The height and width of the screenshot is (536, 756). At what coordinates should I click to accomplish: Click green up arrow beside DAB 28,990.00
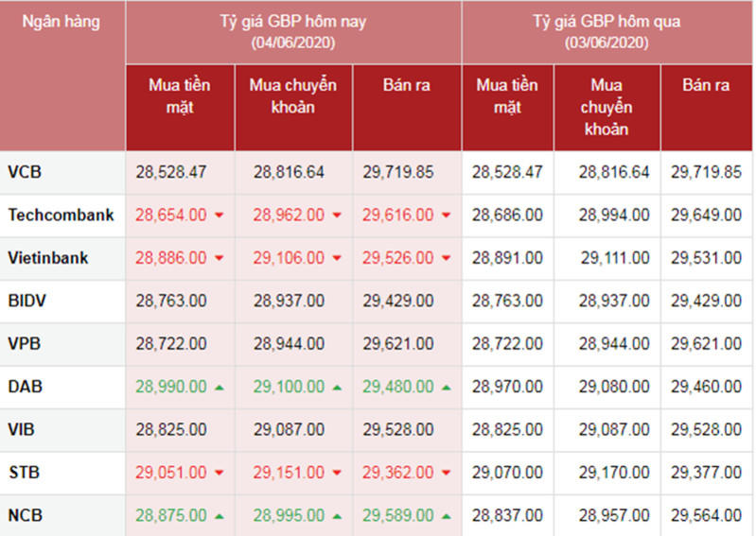[220, 387]
